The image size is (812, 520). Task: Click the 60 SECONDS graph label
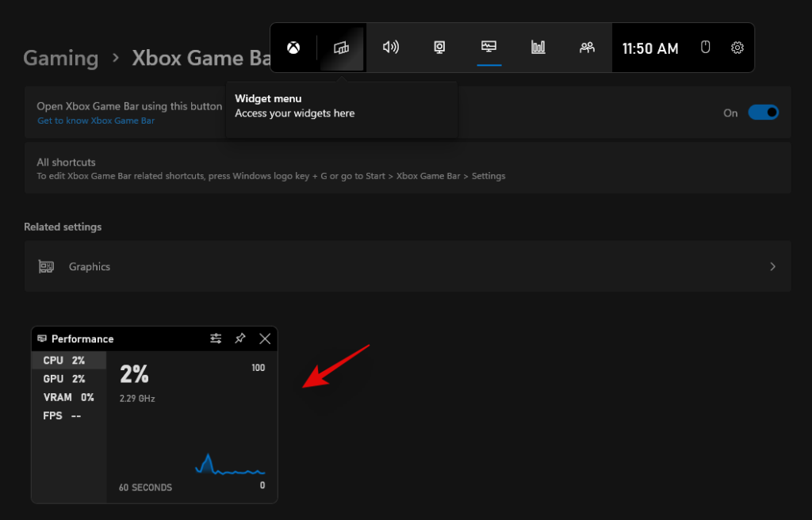pyautogui.click(x=146, y=487)
